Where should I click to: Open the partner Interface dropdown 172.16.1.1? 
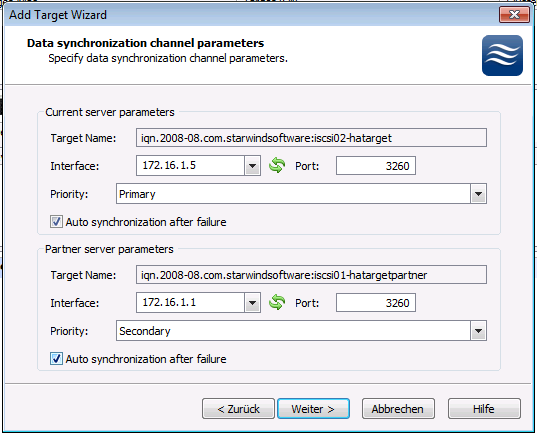pyautogui.click(x=252, y=303)
